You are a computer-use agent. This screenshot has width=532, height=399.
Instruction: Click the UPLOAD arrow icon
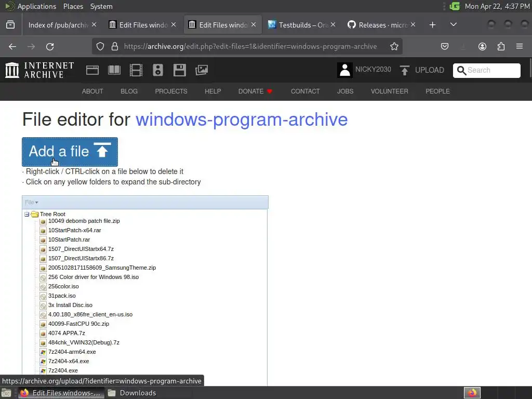point(404,70)
